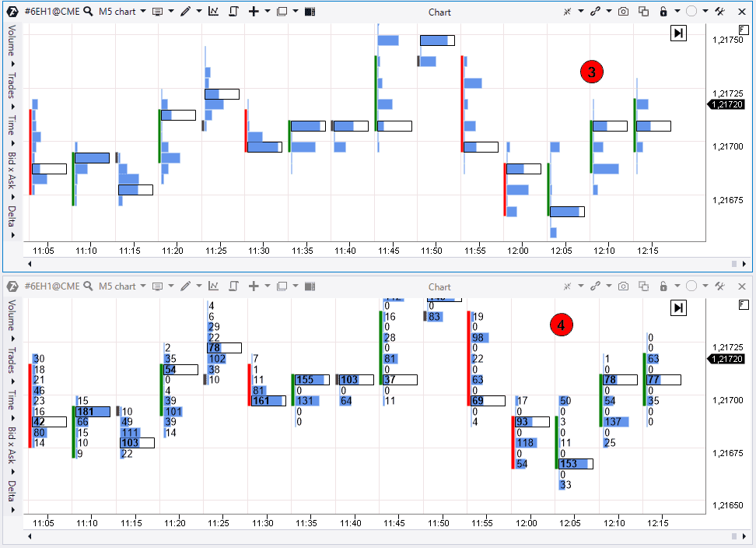
Task: Click the top chart horizontal scrollbar right arrow
Action: (x=734, y=263)
